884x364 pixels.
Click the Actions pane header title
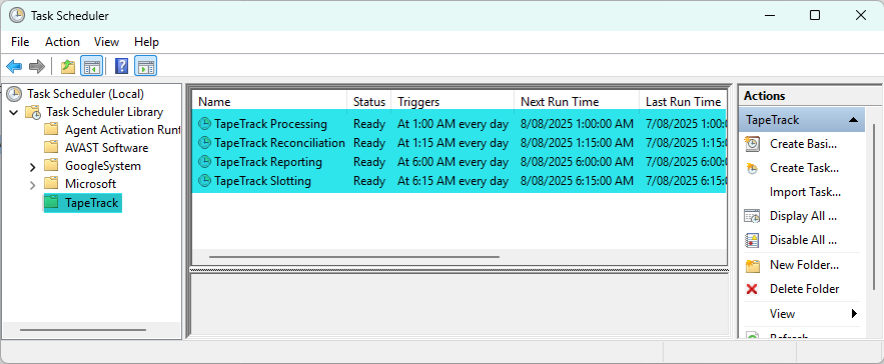(x=764, y=96)
